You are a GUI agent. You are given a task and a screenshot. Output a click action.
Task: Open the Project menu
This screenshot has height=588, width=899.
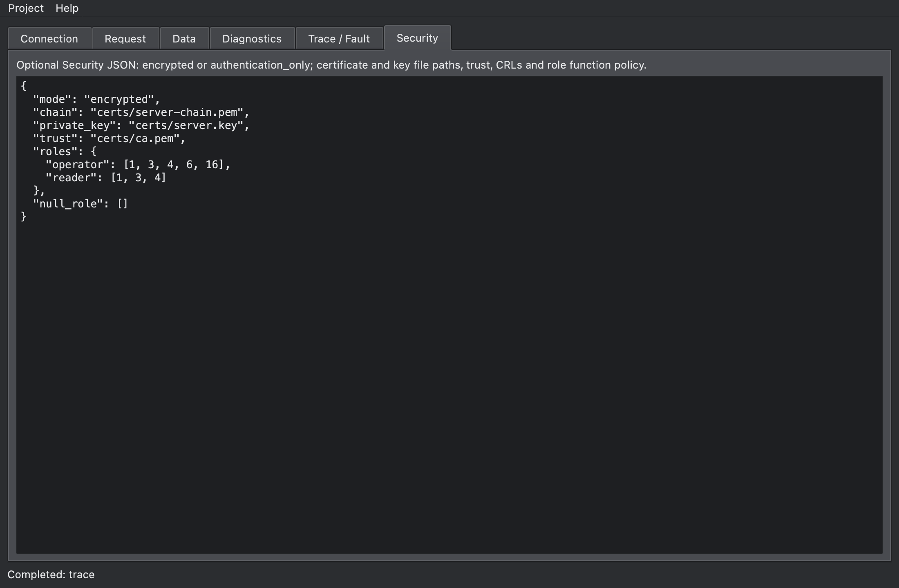pos(26,8)
